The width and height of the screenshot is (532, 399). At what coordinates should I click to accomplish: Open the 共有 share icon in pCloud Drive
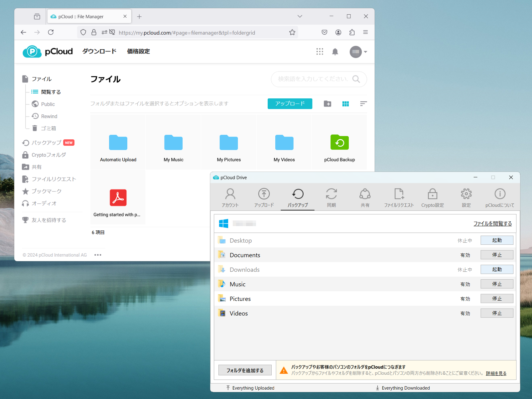tap(365, 198)
